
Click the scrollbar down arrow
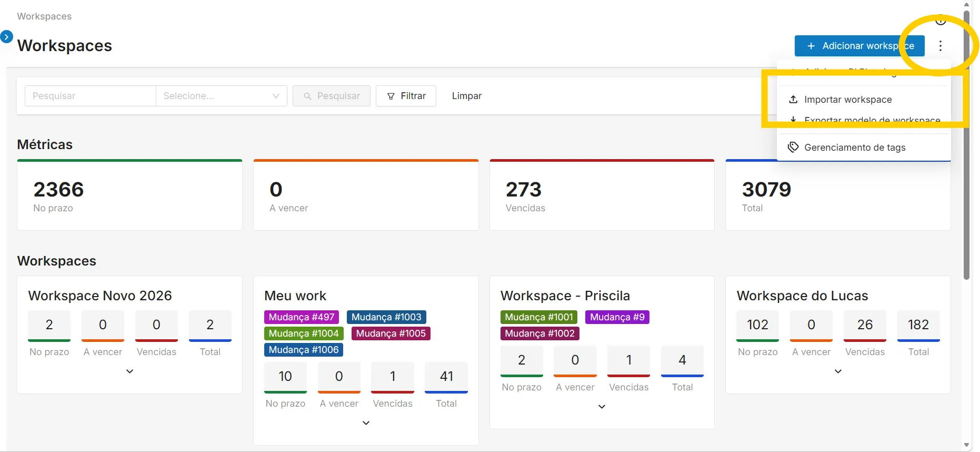[966, 446]
